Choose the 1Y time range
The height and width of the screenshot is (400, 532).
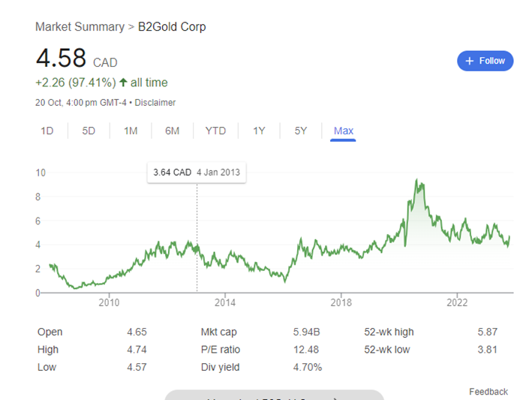coord(259,131)
